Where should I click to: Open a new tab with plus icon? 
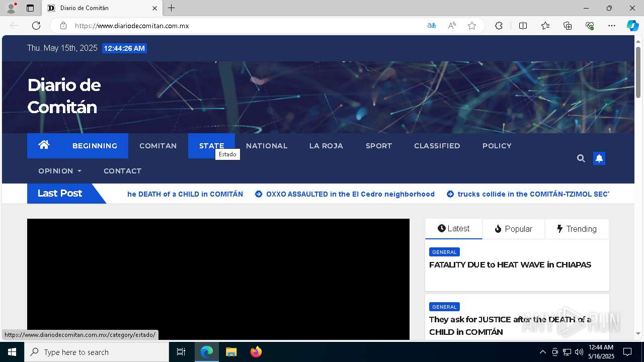(172, 8)
